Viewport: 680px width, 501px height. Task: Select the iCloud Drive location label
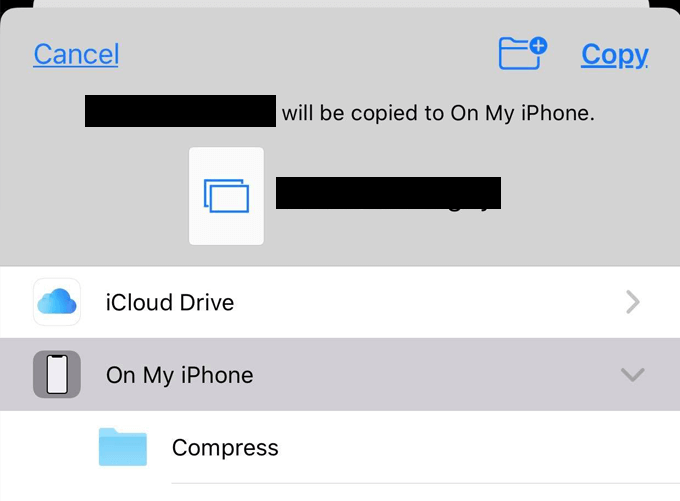click(x=170, y=302)
